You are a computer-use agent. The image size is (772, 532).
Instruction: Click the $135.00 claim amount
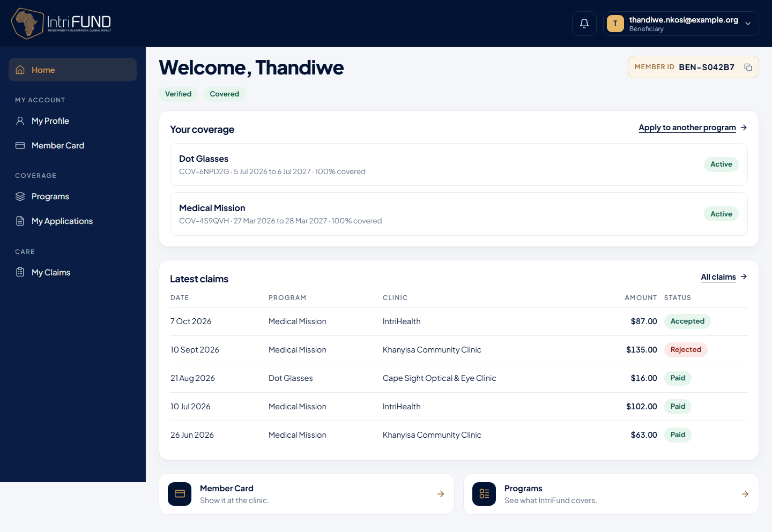pyautogui.click(x=642, y=350)
